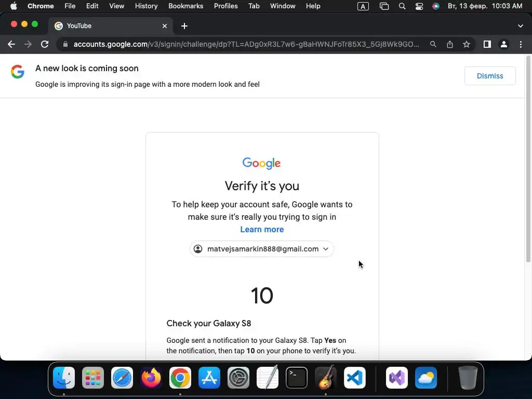Open the Learn more link
532x399 pixels.
pyautogui.click(x=262, y=229)
